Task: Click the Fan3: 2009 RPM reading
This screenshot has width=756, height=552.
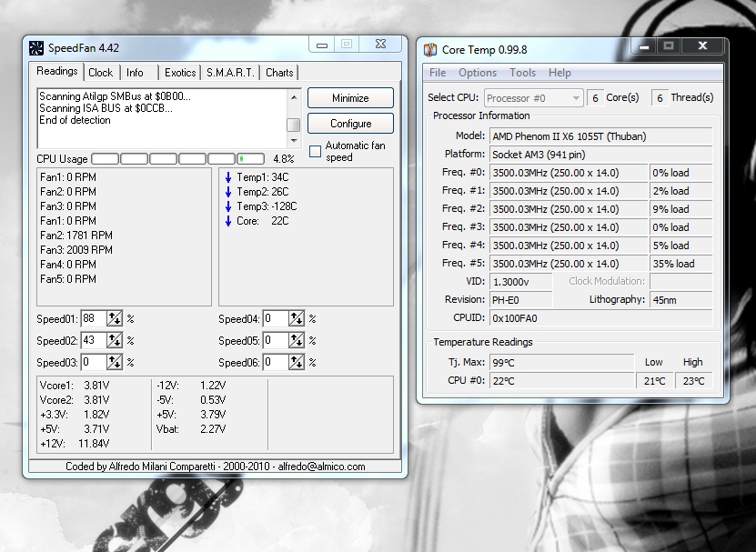Action: (x=76, y=250)
